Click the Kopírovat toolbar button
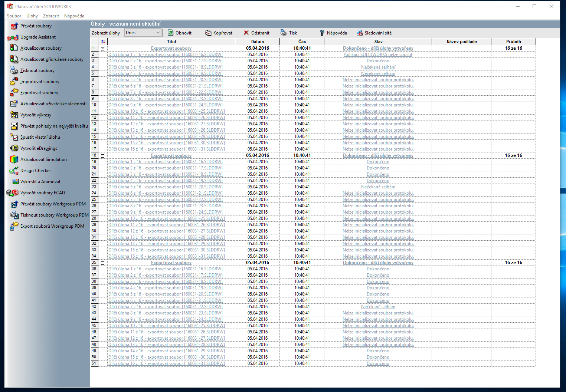 pos(219,33)
